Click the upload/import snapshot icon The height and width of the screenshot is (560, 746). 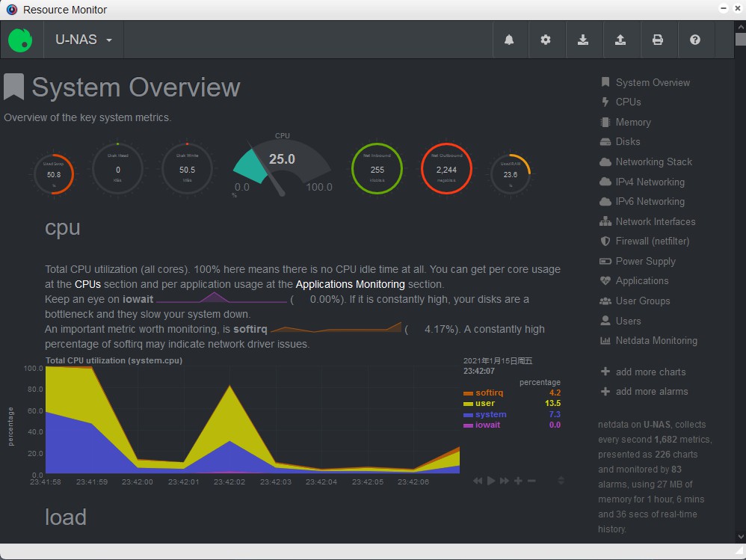(x=620, y=40)
